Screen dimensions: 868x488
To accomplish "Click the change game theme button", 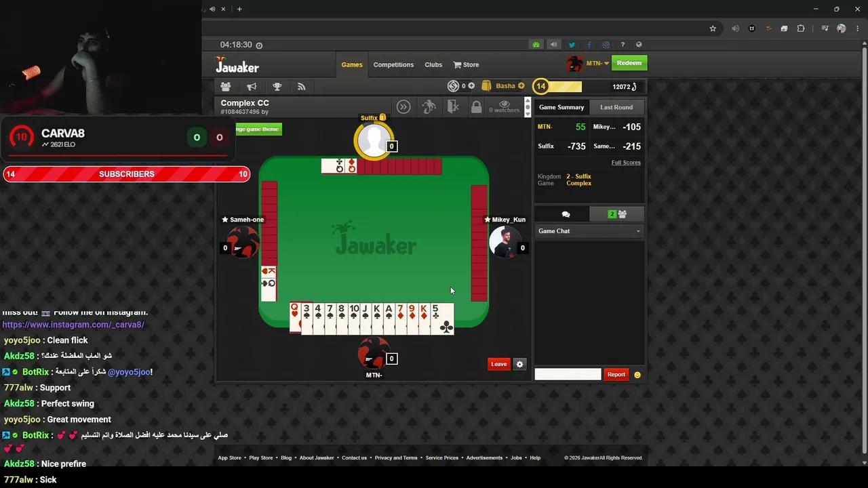I will click(x=258, y=129).
